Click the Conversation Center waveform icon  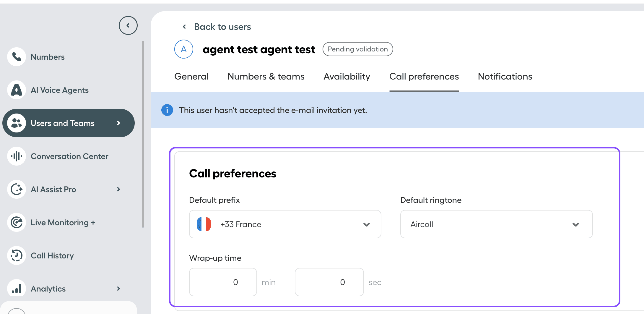[x=16, y=156]
